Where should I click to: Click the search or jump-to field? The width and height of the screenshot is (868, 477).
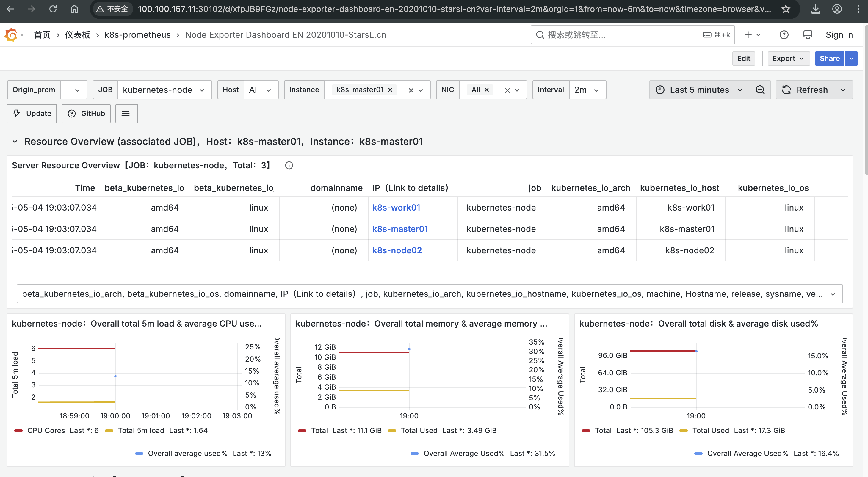632,35
